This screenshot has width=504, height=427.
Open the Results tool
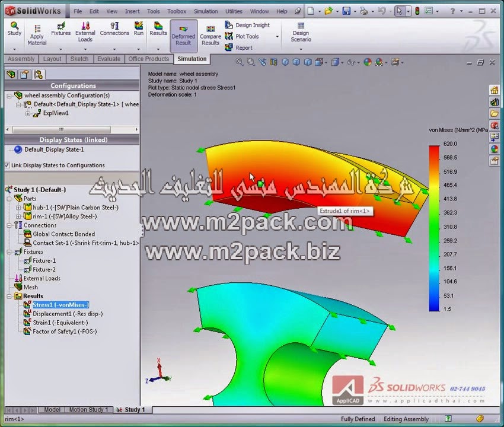pos(158,28)
